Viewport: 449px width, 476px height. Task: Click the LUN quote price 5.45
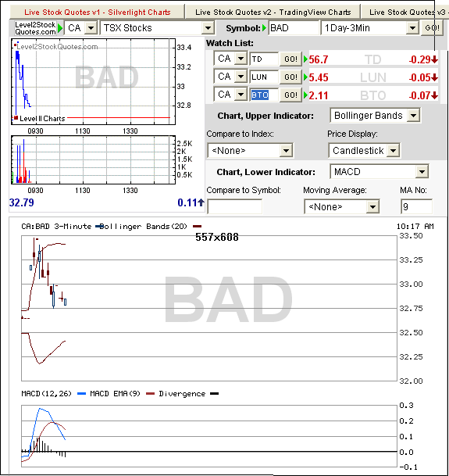319,77
